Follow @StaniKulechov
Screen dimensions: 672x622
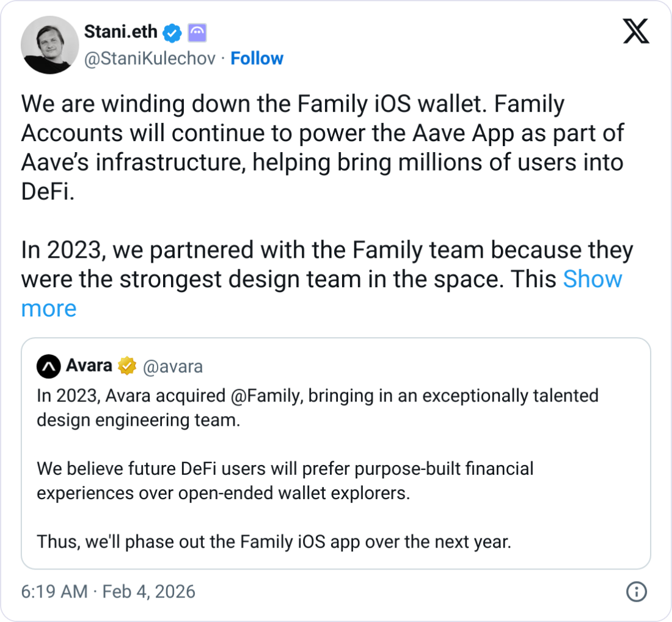coord(257,58)
